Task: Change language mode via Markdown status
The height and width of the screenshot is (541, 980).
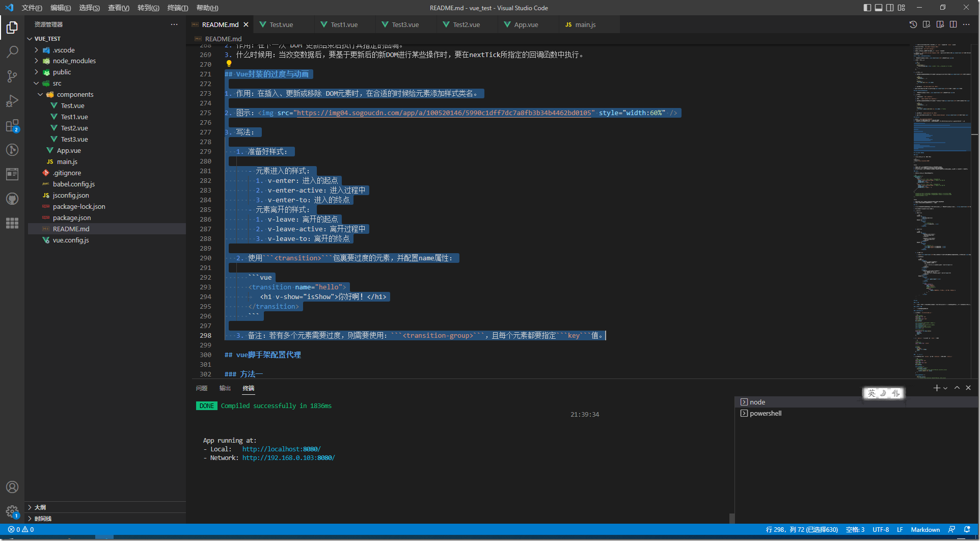Action: coord(925,530)
